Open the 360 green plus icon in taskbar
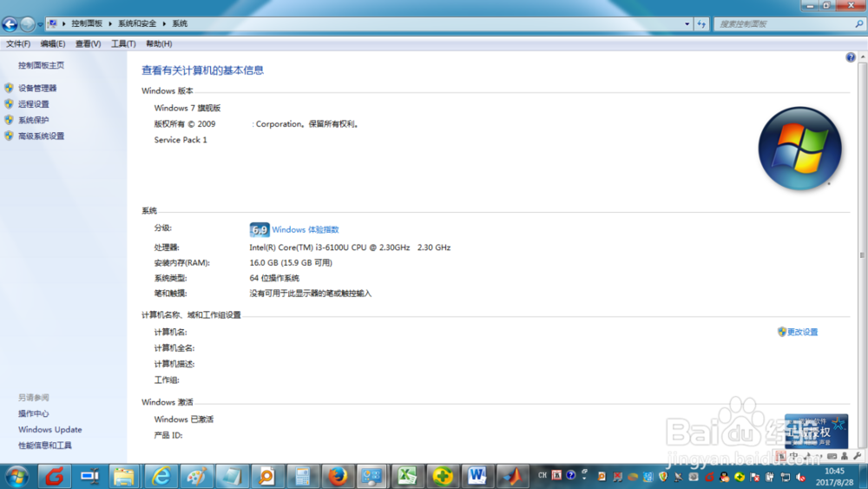Viewport: 868px width, 489px height. 443,476
